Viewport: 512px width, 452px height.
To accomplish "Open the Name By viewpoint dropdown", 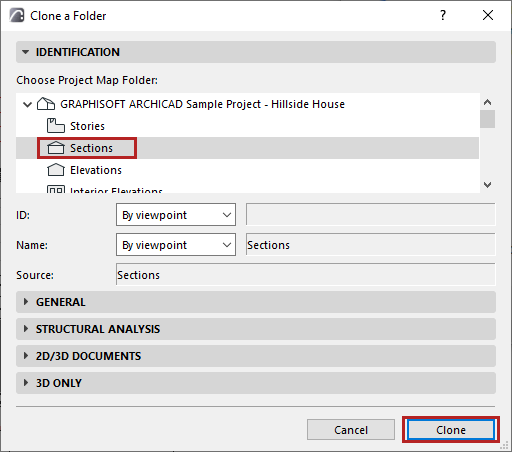I will 176,245.
